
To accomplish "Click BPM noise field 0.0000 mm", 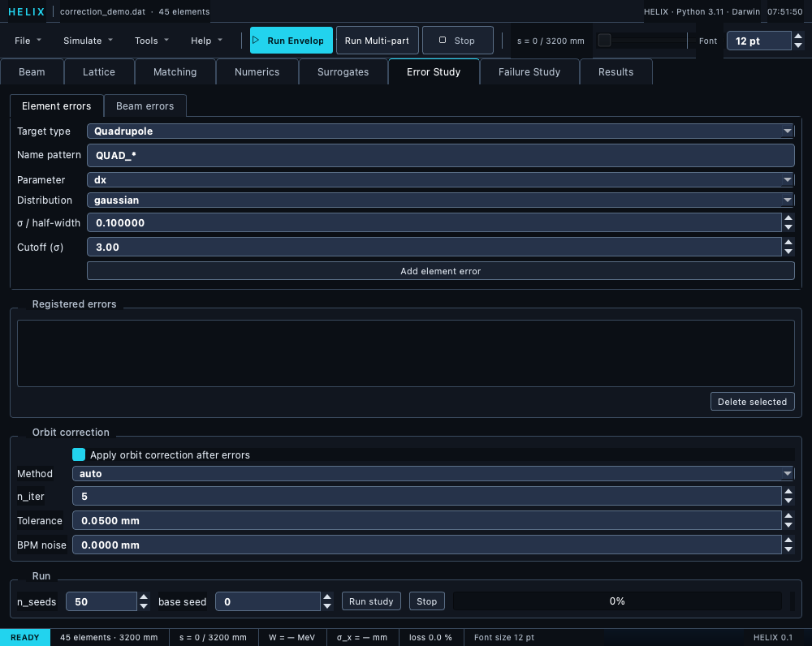I will pos(427,545).
